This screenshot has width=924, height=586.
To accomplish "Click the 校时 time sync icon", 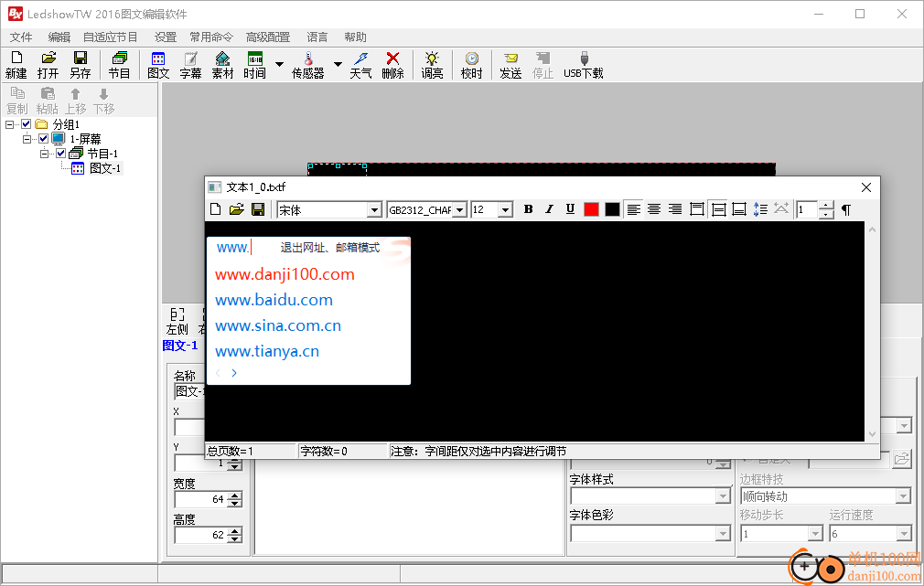I will tap(471, 65).
